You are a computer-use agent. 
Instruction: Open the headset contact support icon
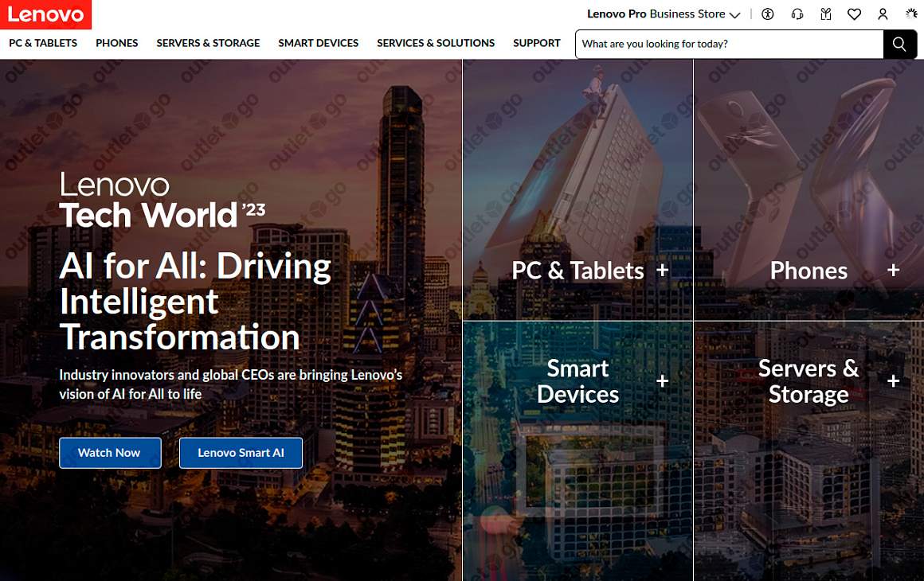797,14
